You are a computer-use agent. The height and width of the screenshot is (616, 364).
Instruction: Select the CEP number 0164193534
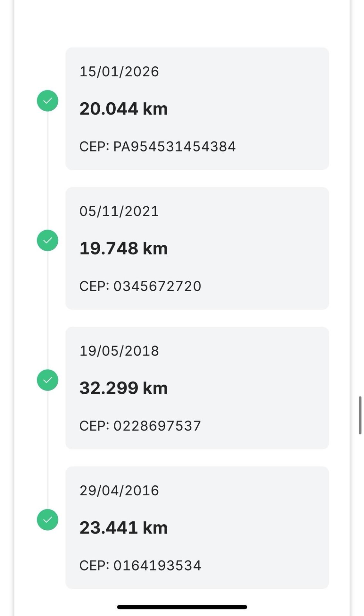click(157, 566)
